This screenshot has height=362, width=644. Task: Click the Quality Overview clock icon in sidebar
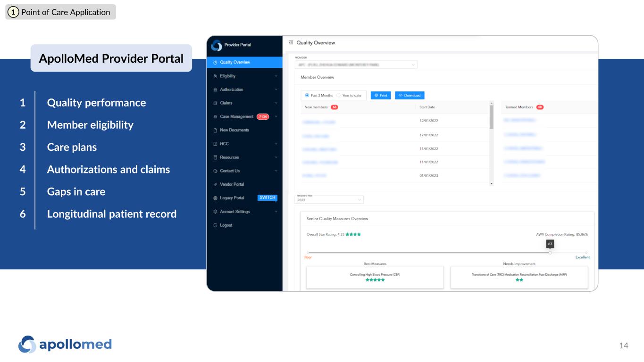click(215, 62)
